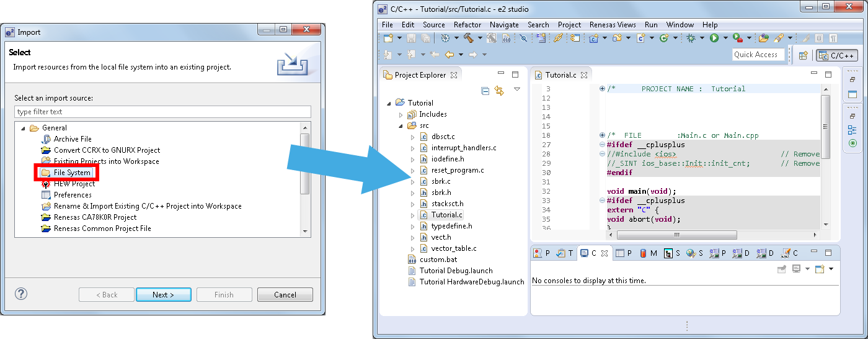This screenshot has height=339, width=868.
Task: Click the Build hammer icon in toolbar
Action: click(x=468, y=38)
